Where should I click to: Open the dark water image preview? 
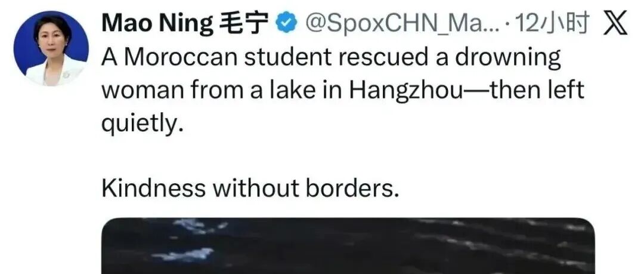pos(348,246)
